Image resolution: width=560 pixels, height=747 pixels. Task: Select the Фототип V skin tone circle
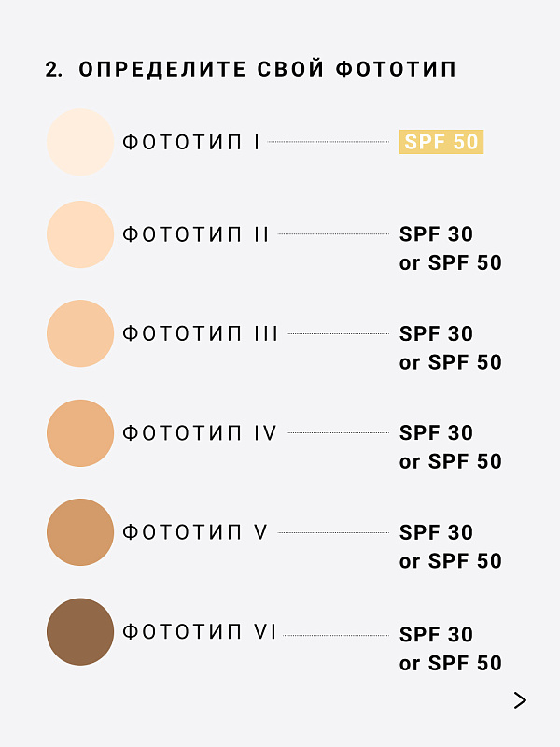[x=80, y=532]
